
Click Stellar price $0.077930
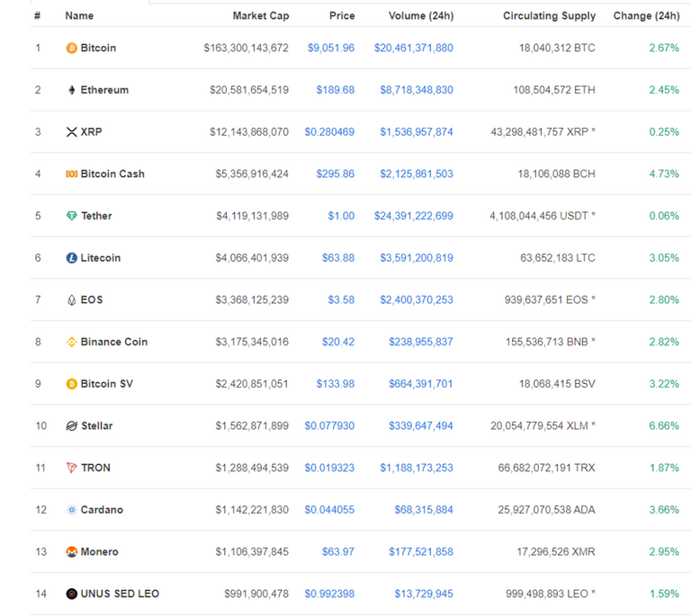point(329,425)
